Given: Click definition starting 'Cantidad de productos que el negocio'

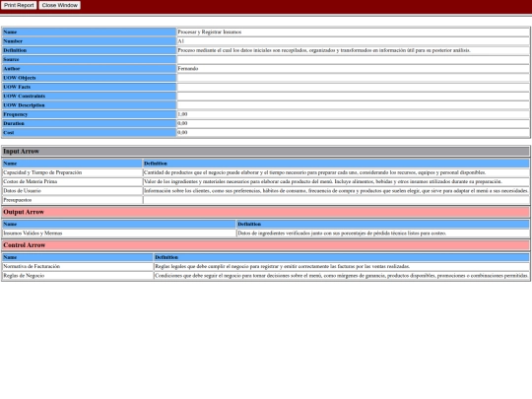Looking at the screenshot, I should pyautogui.click(x=315, y=172).
